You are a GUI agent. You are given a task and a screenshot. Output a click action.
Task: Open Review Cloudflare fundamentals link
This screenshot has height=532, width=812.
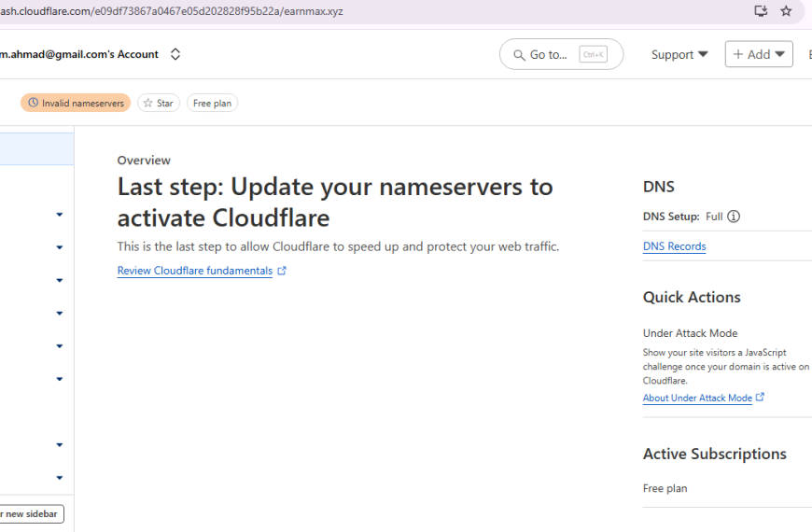tap(195, 271)
